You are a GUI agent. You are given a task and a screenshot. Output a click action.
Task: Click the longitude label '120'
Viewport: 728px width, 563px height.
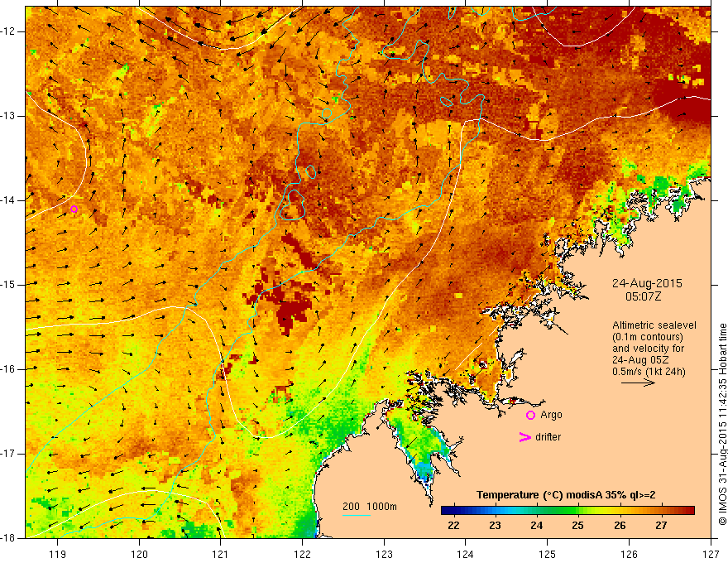tap(139, 554)
